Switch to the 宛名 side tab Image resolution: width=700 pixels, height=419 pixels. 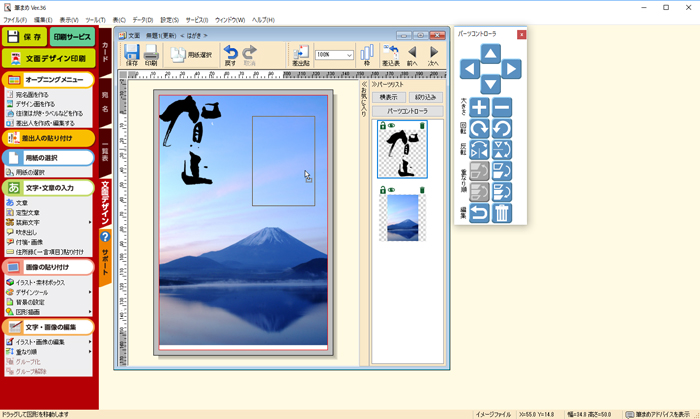(x=106, y=102)
